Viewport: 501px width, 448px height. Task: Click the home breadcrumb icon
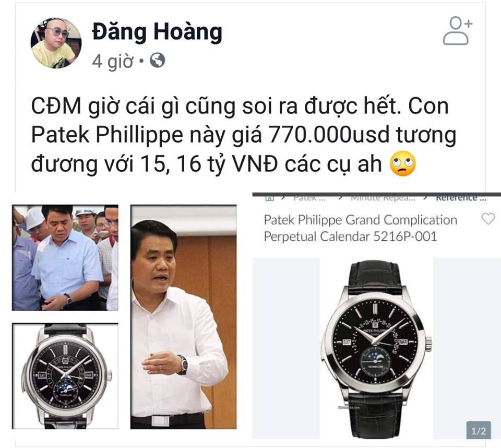pyautogui.click(x=269, y=197)
